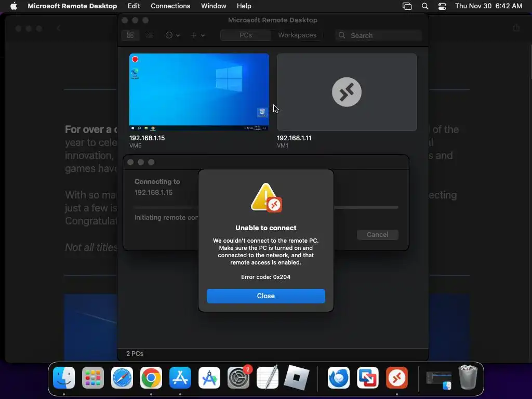532x399 pixels.
Task: Click the Search field in Remote Desktop
Action: click(x=378, y=35)
